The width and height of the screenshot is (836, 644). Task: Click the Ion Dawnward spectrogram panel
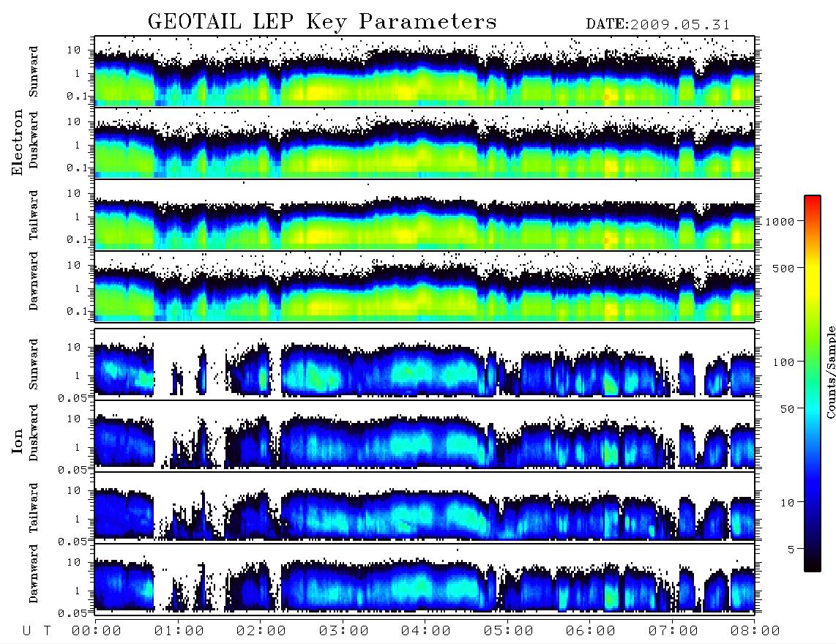425,578
